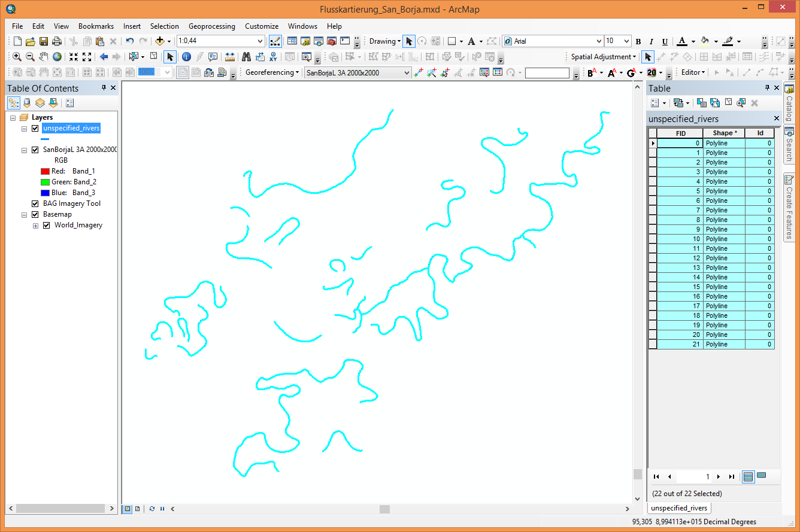Jump to the last record in the table

coord(731,476)
